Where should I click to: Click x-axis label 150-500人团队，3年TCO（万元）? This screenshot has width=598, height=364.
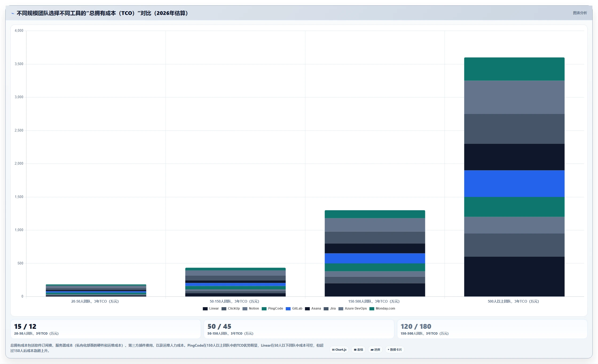[374, 301]
